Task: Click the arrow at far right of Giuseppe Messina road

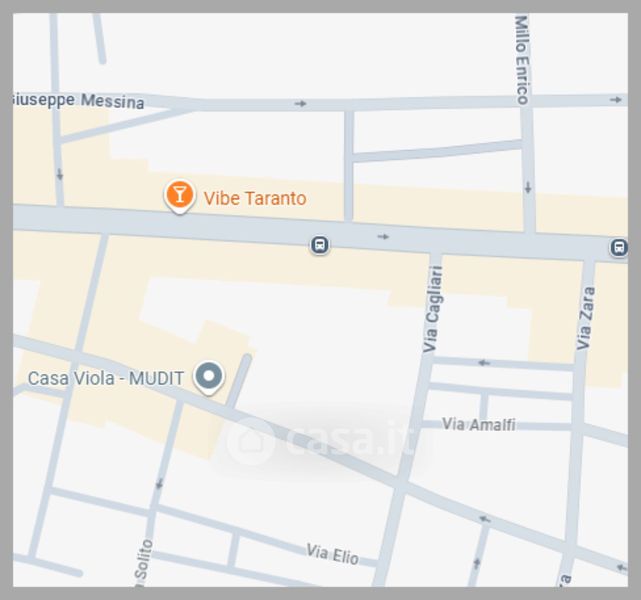Action: tap(616, 100)
